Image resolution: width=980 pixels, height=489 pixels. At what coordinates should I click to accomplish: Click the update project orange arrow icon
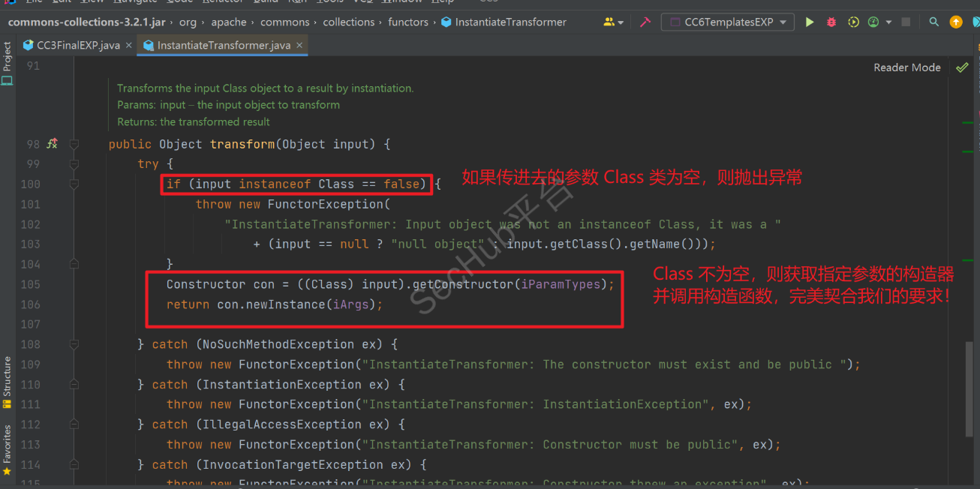[954, 22]
